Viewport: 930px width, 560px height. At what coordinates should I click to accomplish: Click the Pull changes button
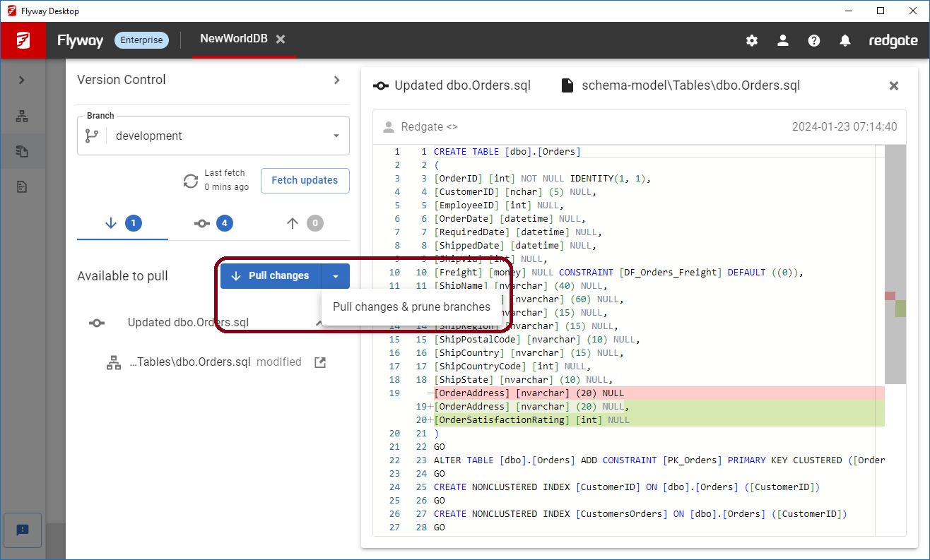[271, 276]
